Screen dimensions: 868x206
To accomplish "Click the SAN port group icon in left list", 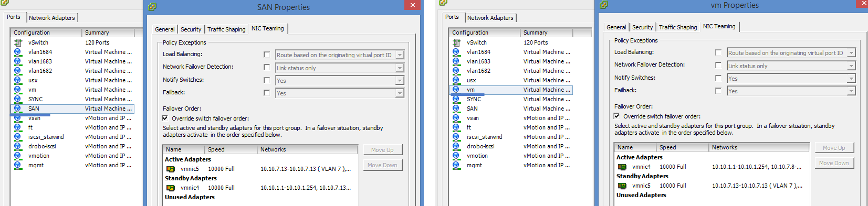I will 18,109.
